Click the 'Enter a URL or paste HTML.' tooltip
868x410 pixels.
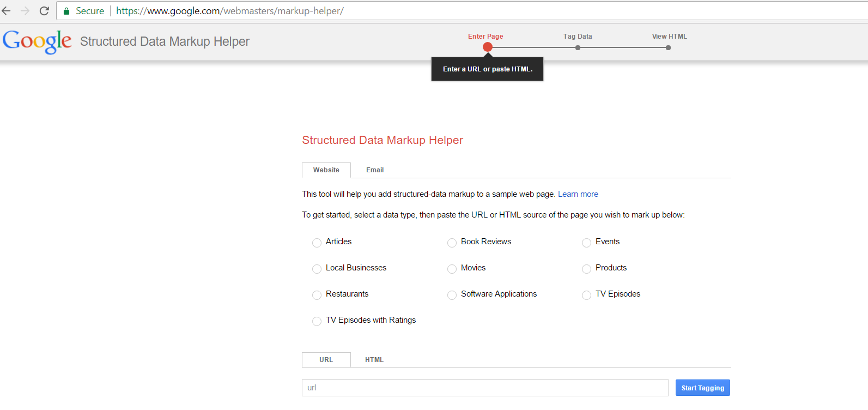coord(488,69)
